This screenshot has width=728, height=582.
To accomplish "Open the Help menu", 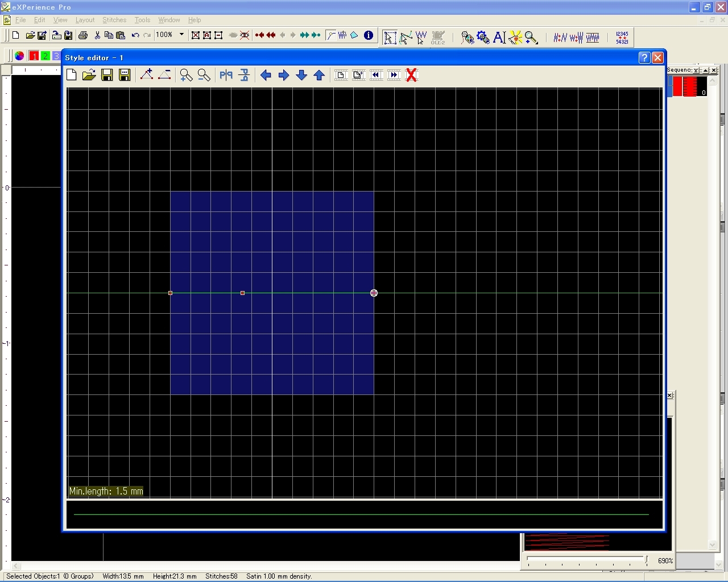I will 195,20.
